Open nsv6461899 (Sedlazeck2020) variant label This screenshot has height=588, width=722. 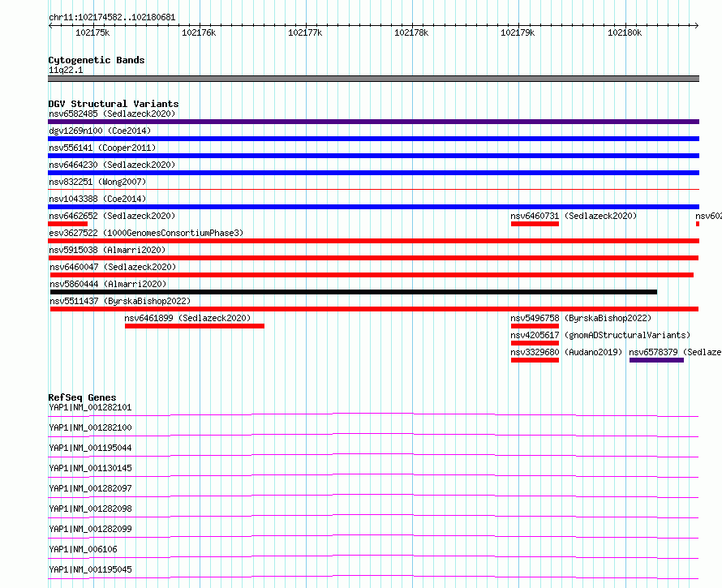[x=187, y=318]
